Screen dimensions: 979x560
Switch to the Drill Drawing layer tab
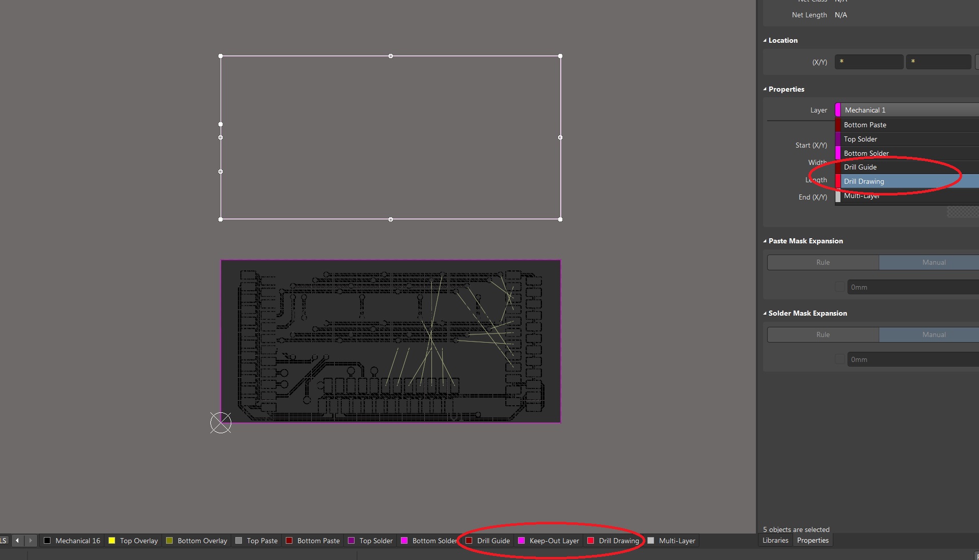(613, 541)
